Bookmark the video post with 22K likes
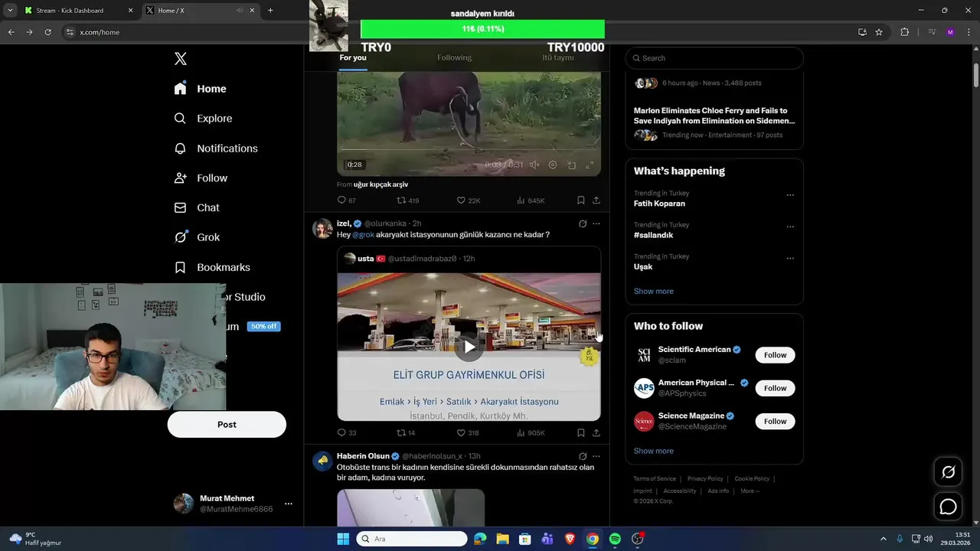 581,201
